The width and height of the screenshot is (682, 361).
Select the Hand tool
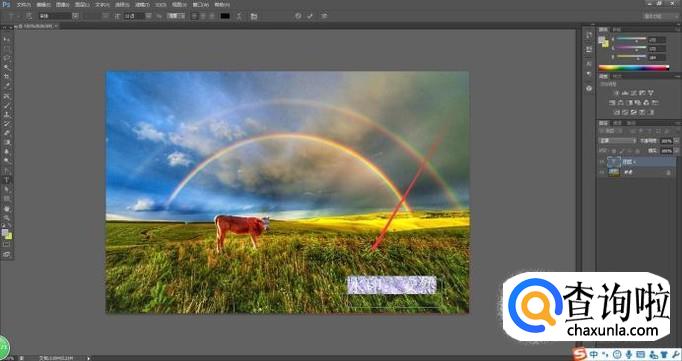coord(7,208)
